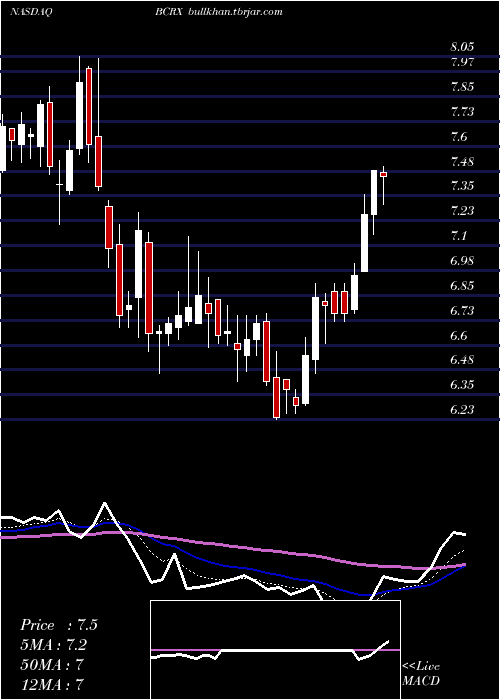This screenshot has width=500, height=700.
Task: Click the 5MA : 7.2 readout
Action: click(x=54, y=645)
